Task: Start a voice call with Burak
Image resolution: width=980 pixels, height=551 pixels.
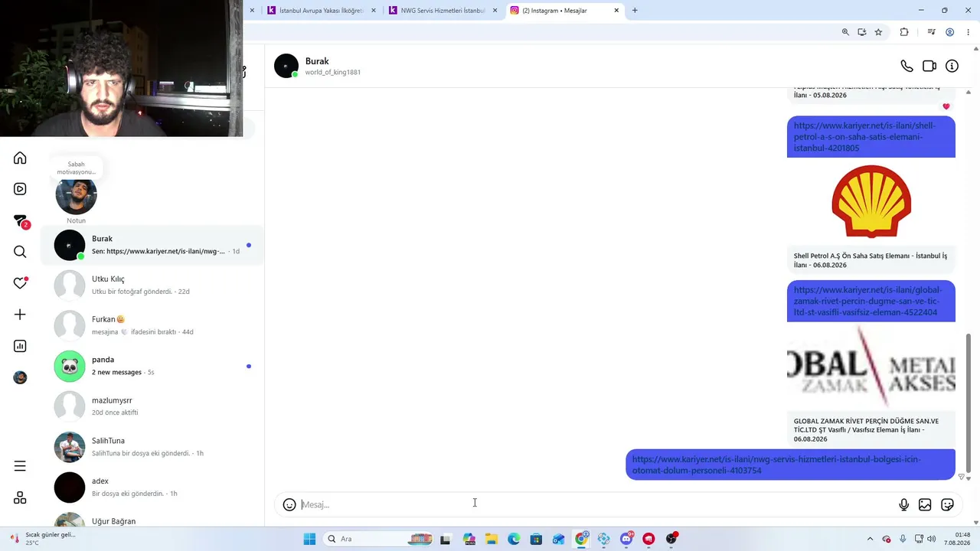Action: pyautogui.click(x=906, y=66)
